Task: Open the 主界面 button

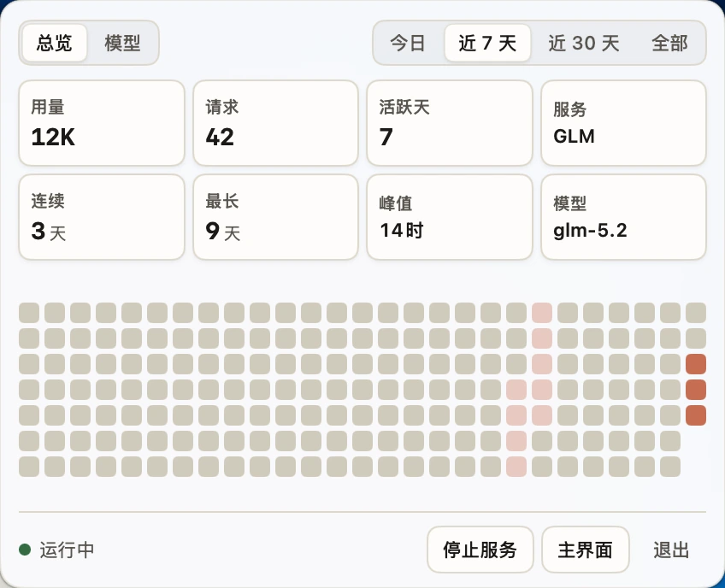Action: pyautogui.click(x=586, y=550)
